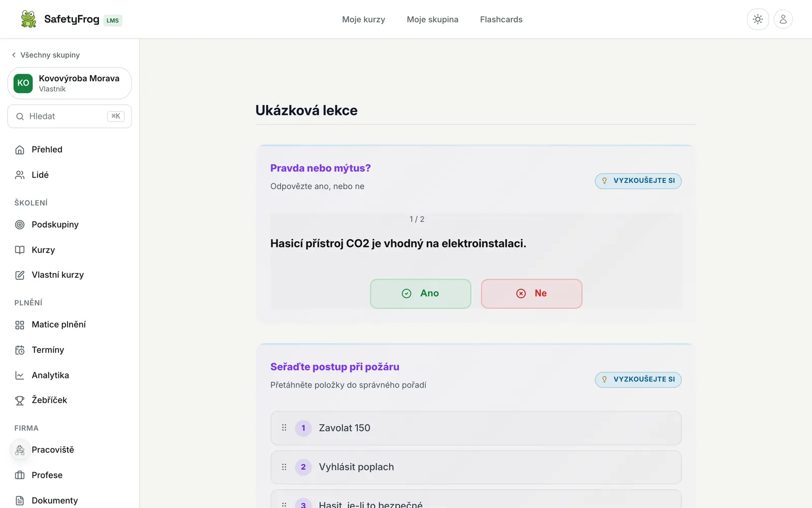Click the number 1 step badge
The width and height of the screenshot is (812, 508).
[x=303, y=428]
